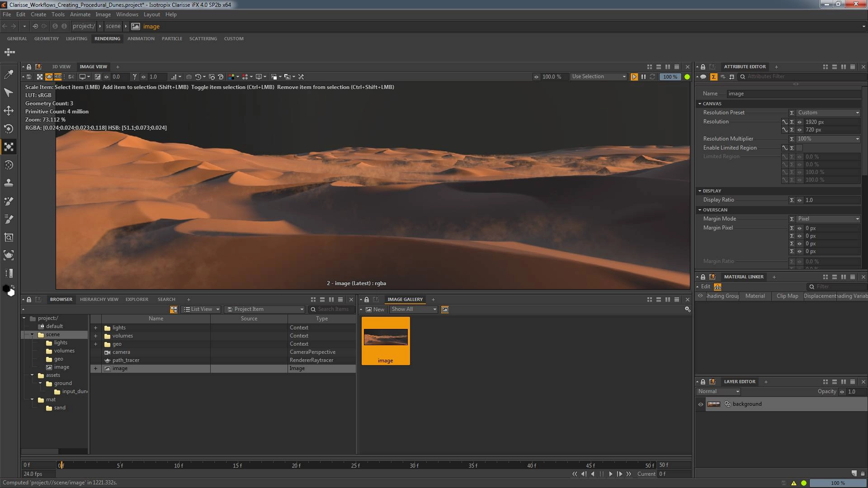Click the warning triangle in status bar
The width and height of the screenshot is (868, 488).
coord(793,483)
